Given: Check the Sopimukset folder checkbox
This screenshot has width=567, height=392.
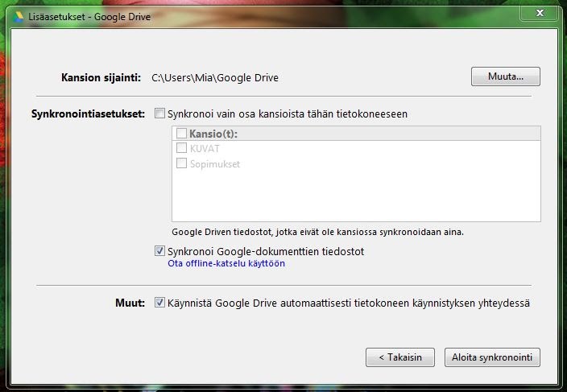Looking at the screenshot, I should coord(181,164).
